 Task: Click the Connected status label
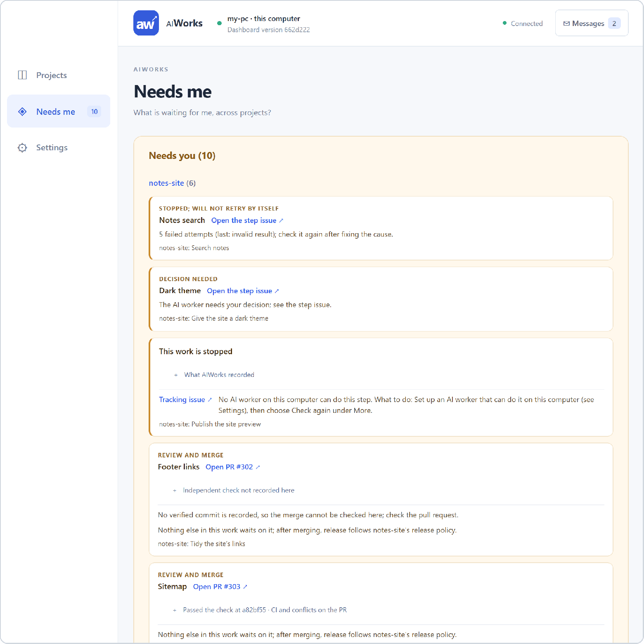527,24
